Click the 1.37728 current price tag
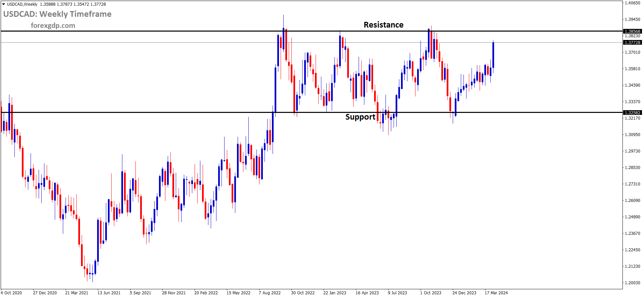Image resolution: width=644 pixels, height=297 pixels. point(633,42)
